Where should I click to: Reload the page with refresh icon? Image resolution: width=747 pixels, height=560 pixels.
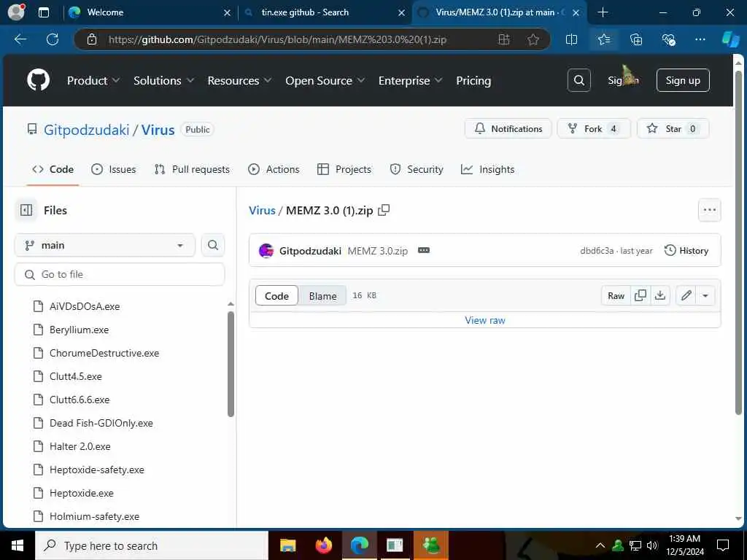[x=53, y=39]
